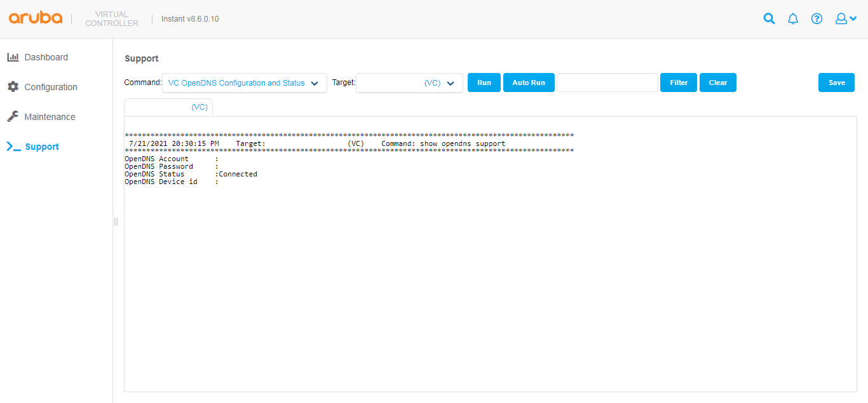The width and height of the screenshot is (868, 403).
Task: Click the Clear button
Action: [718, 83]
